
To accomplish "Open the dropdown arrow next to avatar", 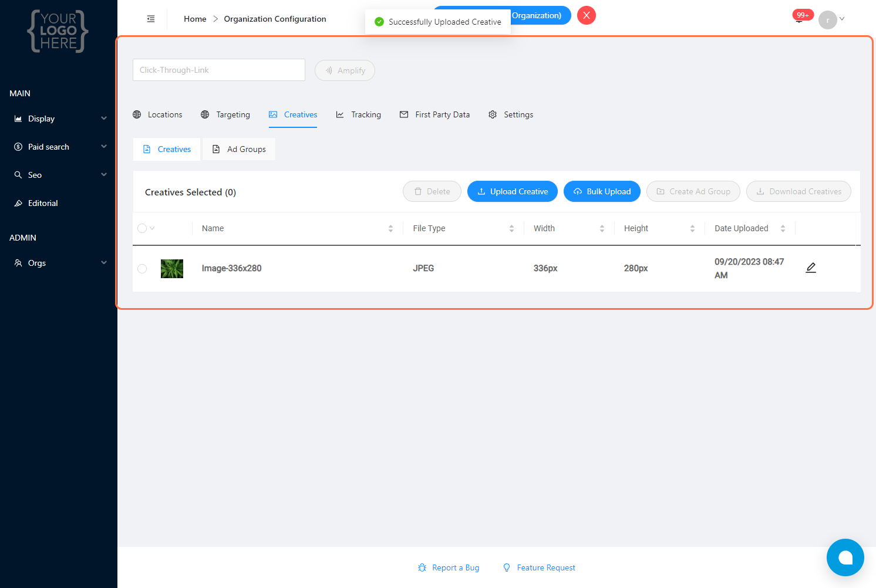I will tap(842, 19).
